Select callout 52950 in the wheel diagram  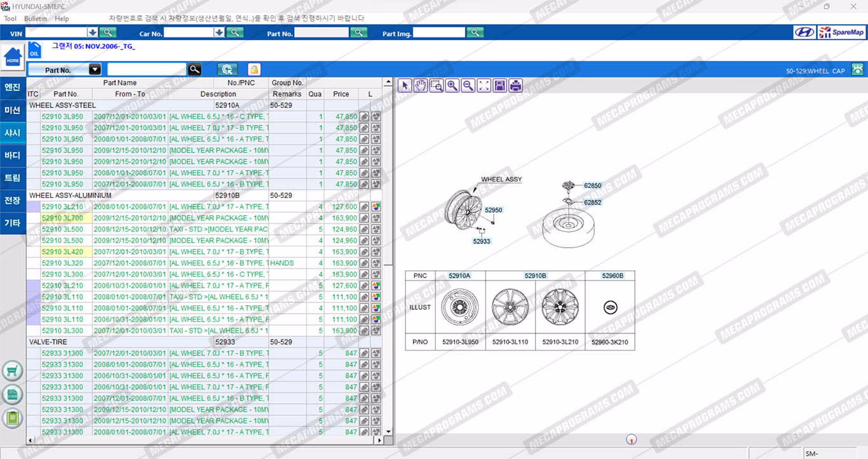(x=494, y=210)
